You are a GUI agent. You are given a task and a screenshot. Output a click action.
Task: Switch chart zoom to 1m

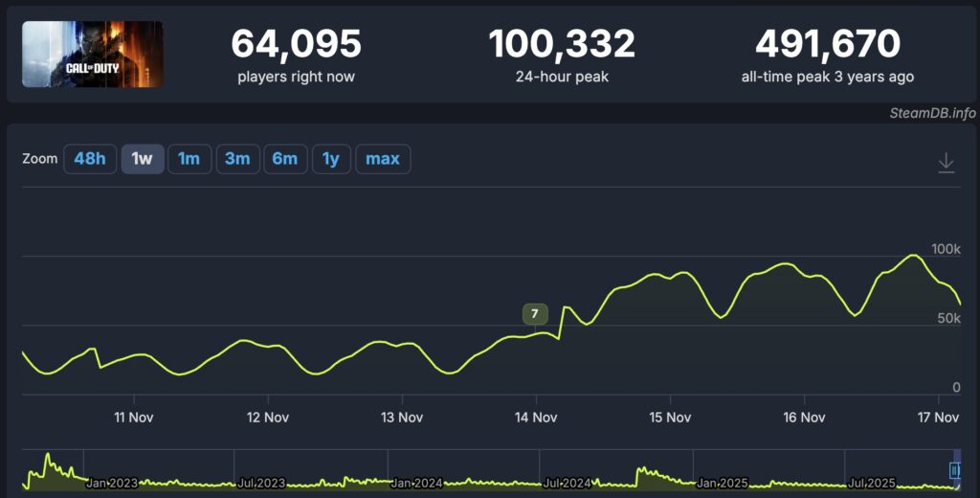pos(189,159)
